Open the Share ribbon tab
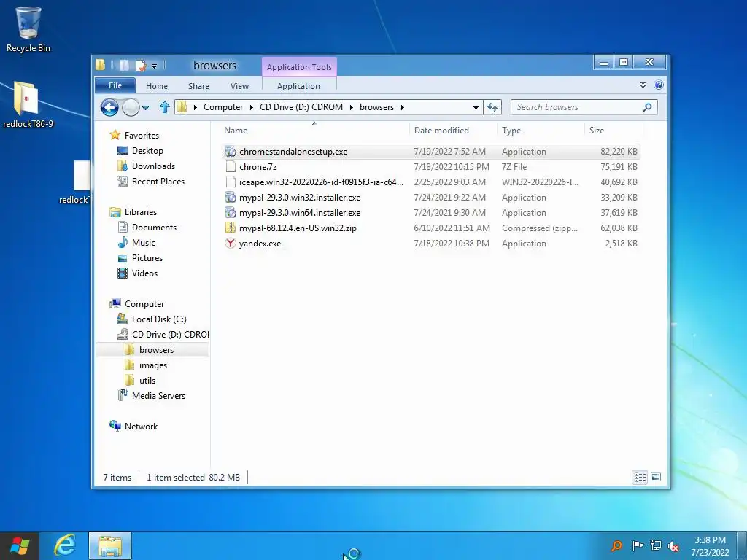This screenshot has height=560, width=747. tap(198, 86)
